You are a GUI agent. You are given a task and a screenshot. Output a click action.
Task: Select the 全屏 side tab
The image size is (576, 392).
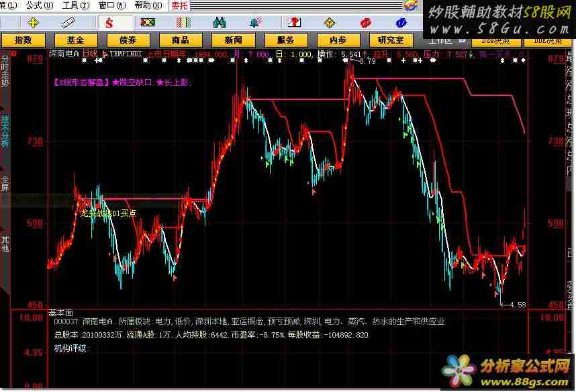click(5, 183)
